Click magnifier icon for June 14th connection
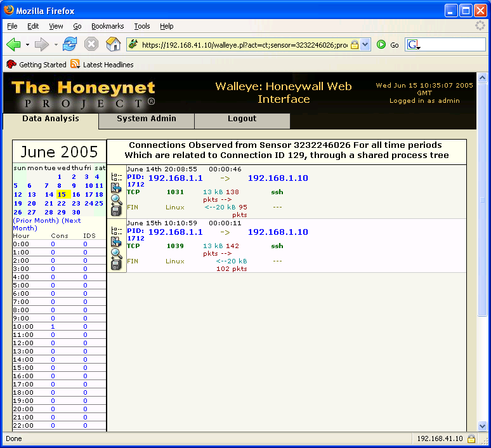This screenshot has width=491, height=448. (x=116, y=199)
